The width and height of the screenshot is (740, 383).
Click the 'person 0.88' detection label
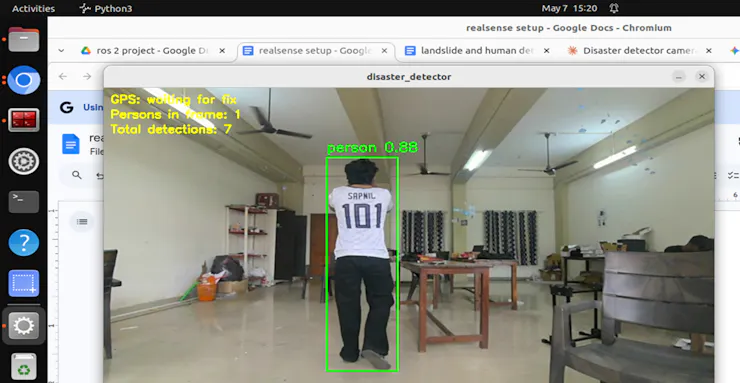[x=372, y=148]
